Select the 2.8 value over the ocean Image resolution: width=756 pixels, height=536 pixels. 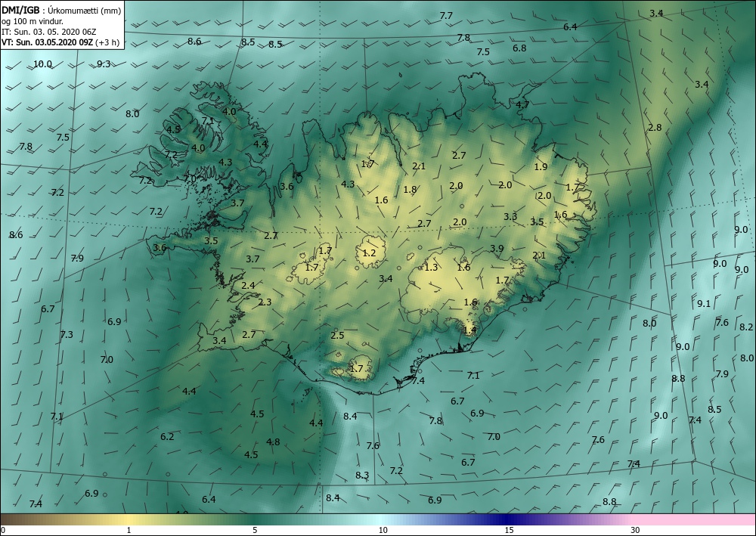click(x=655, y=128)
